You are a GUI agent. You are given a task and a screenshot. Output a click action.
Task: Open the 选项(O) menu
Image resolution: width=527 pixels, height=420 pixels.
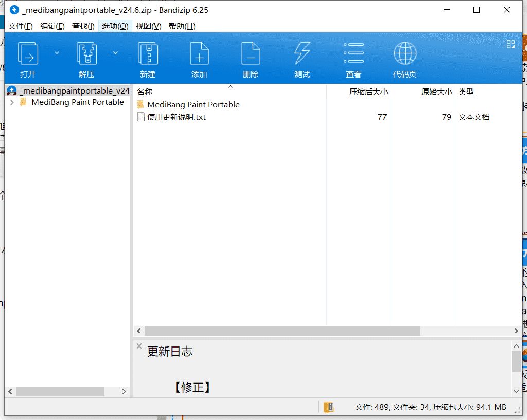(x=115, y=26)
